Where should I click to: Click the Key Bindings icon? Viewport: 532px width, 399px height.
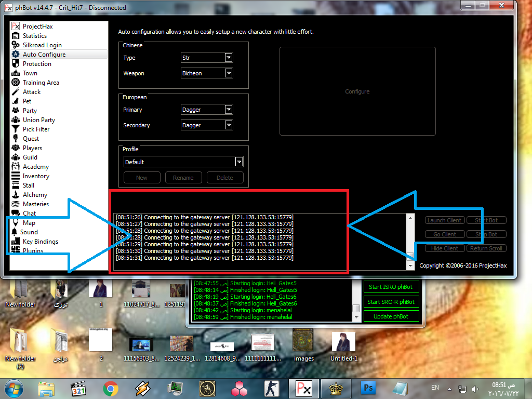point(16,241)
